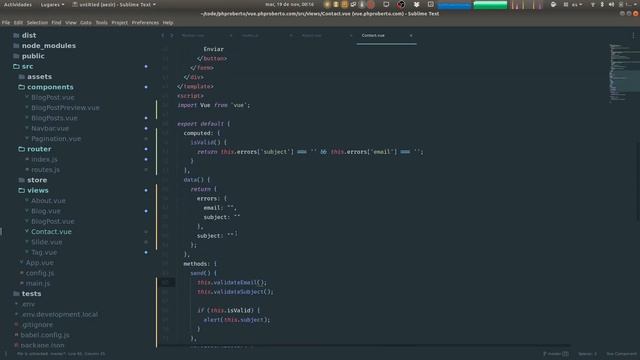The width and height of the screenshot is (640, 360).
Task: Open index.js in router folder
Action: [44, 159]
